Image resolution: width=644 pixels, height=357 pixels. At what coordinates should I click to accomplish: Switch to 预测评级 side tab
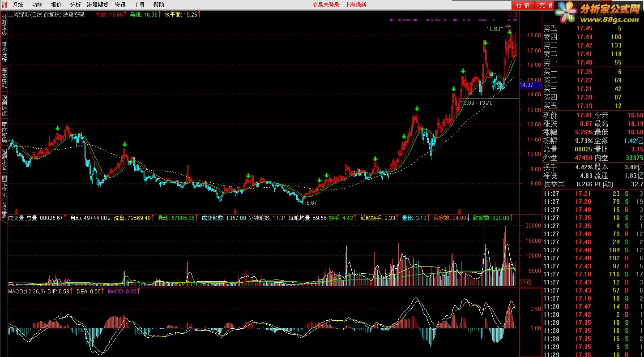coord(4,106)
